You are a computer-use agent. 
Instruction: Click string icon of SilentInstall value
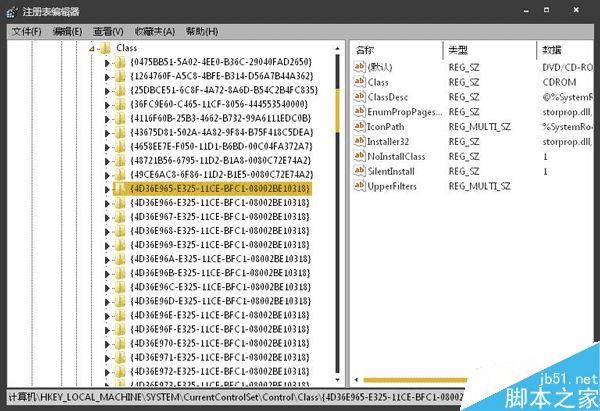[x=360, y=171]
